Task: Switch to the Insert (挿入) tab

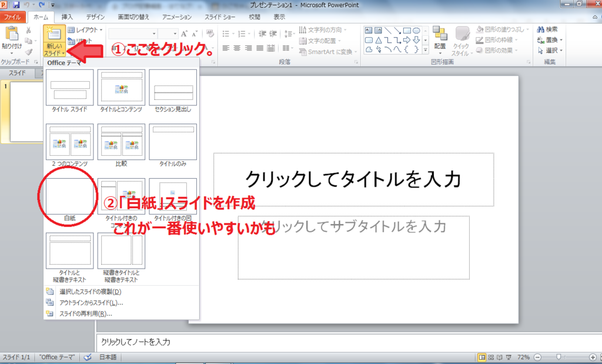Action: (67, 17)
